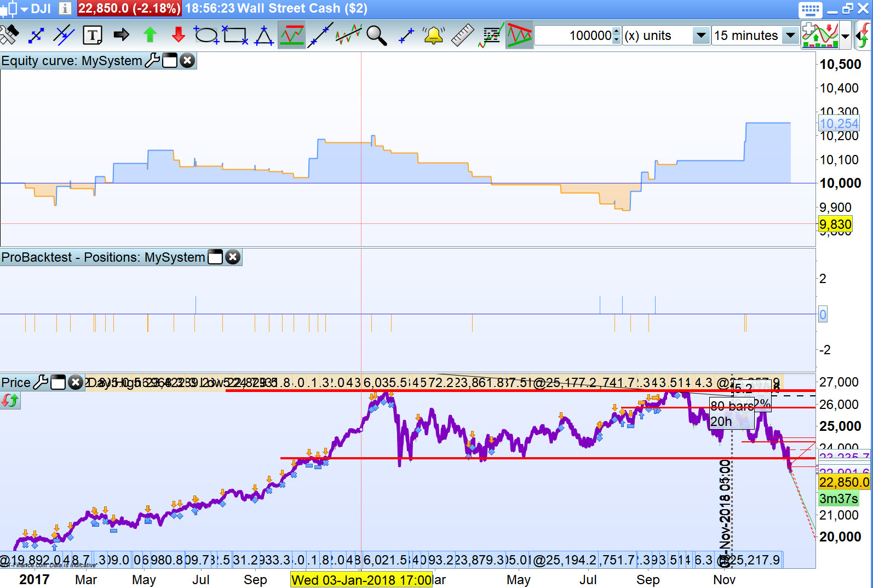Image resolution: width=873 pixels, height=588 pixels.
Task: Select the black right arrow tool
Action: pos(121,36)
